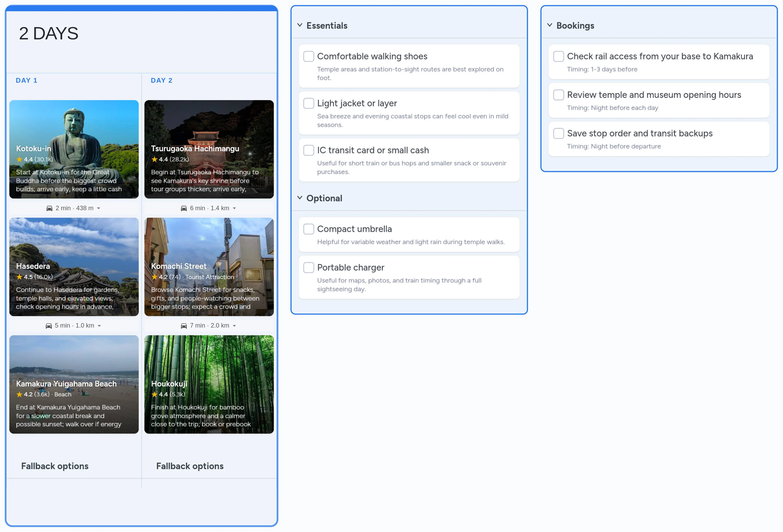Check Comfortable walking shoes checkbox
This screenshot has width=783, height=532.
[309, 56]
